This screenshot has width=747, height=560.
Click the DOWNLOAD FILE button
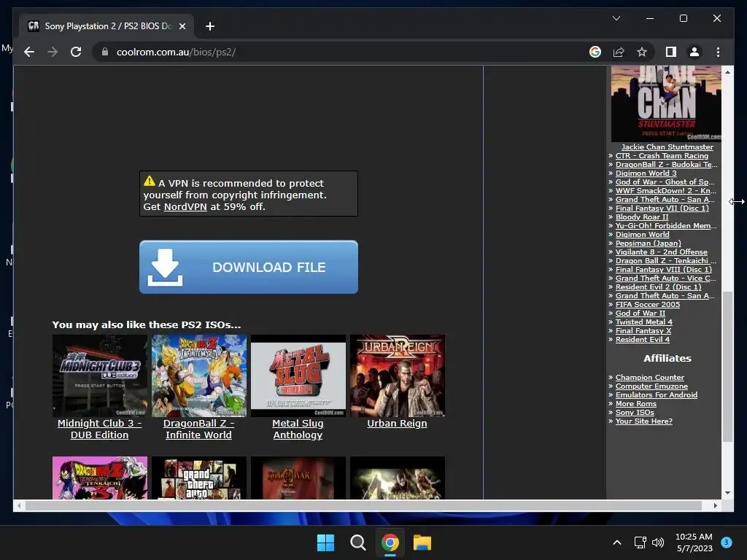click(x=249, y=267)
